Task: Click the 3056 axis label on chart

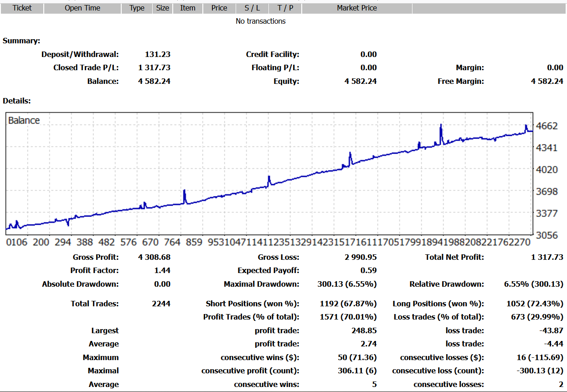Action: (x=547, y=235)
